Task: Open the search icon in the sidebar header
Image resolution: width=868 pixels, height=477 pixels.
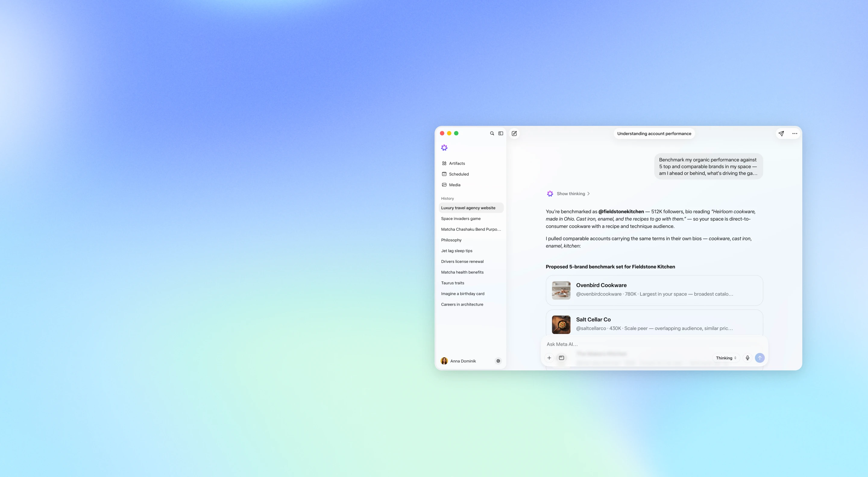Action: (x=492, y=133)
